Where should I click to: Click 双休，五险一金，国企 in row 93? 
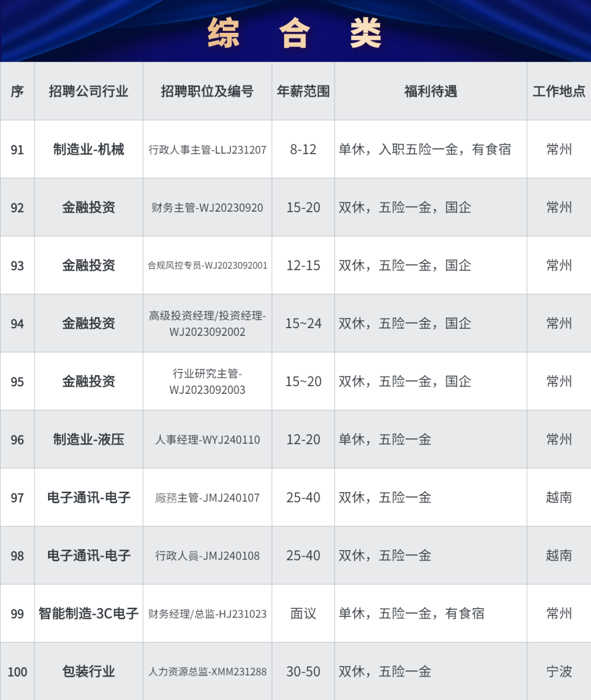coord(405,265)
